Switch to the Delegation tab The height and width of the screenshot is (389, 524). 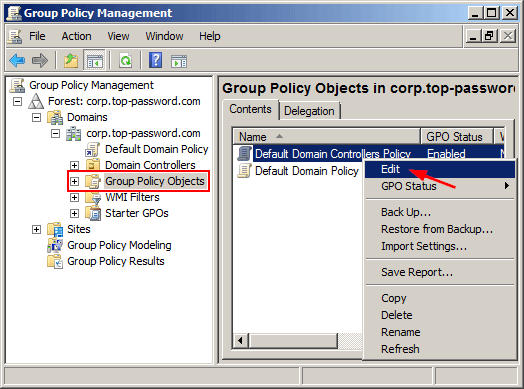[309, 111]
